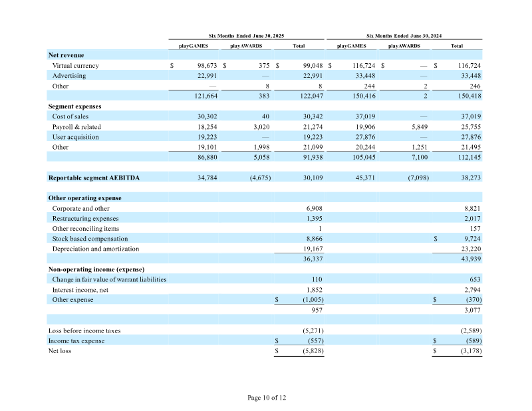This screenshot has height=411, width=532.
Task: Click the Segment expenses heading
Action: click(74, 106)
